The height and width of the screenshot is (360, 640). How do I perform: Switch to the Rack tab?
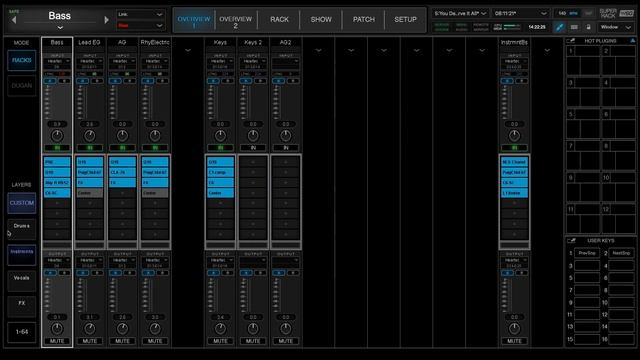pyautogui.click(x=279, y=20)
